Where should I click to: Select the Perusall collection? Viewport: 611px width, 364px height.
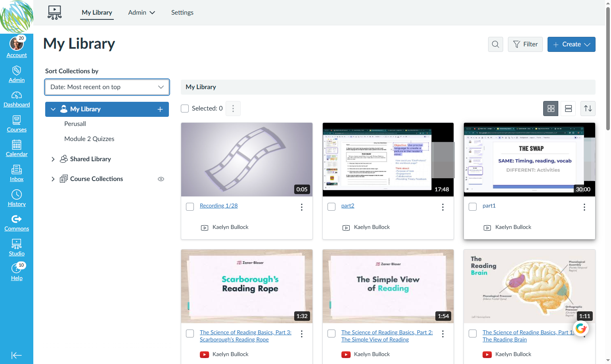[x=75, y=124]
